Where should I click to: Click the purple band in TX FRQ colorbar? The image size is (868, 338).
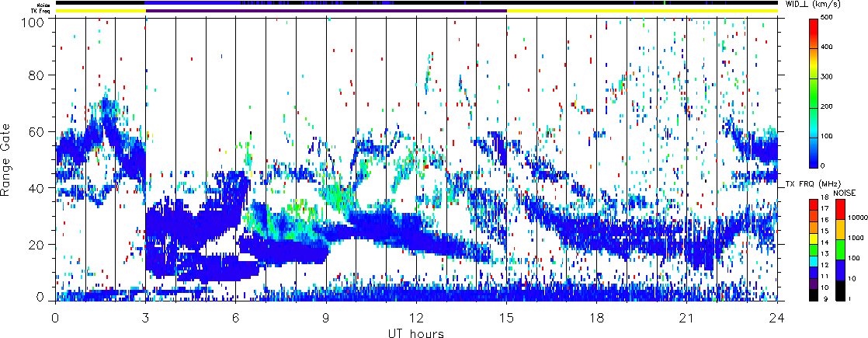point(814,284)
